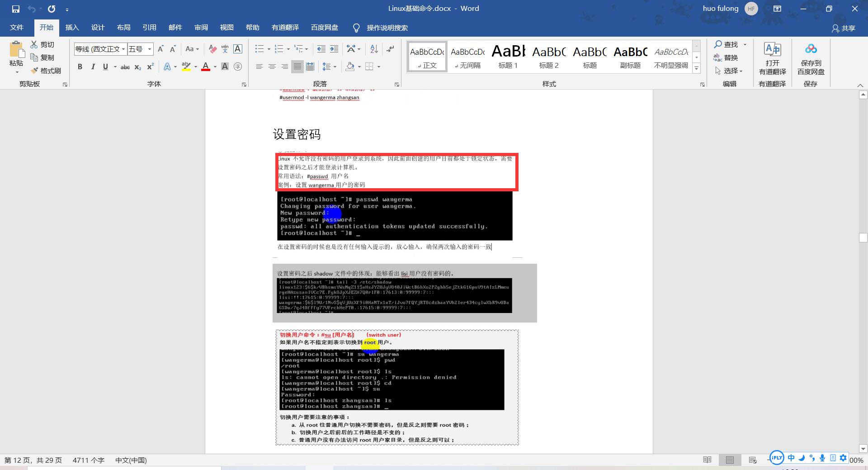Apply 无间隔 style

(467, 57)
